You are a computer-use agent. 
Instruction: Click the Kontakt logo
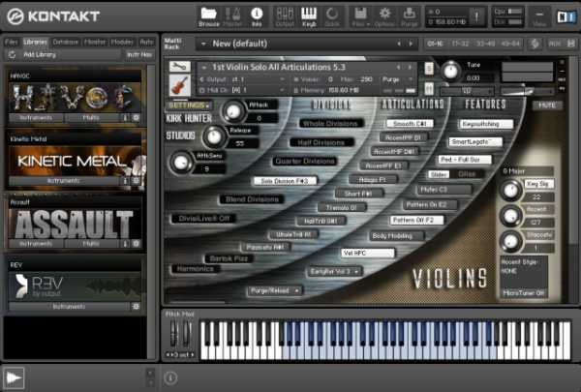53,16
